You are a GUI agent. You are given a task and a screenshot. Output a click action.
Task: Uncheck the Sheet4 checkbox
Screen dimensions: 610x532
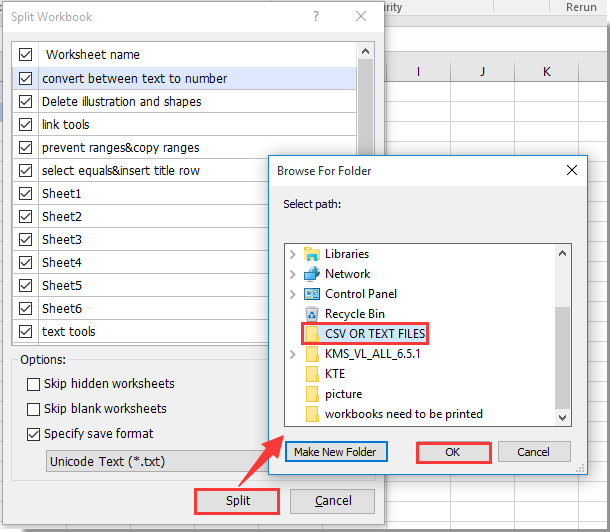pyautogui.click(x=26, y=262)
